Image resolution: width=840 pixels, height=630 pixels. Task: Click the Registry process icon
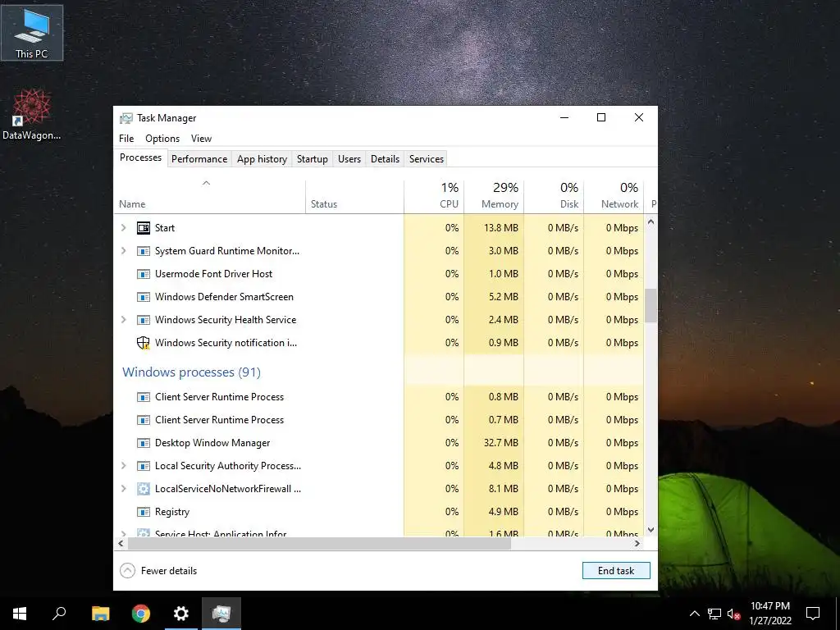(143, 512)
